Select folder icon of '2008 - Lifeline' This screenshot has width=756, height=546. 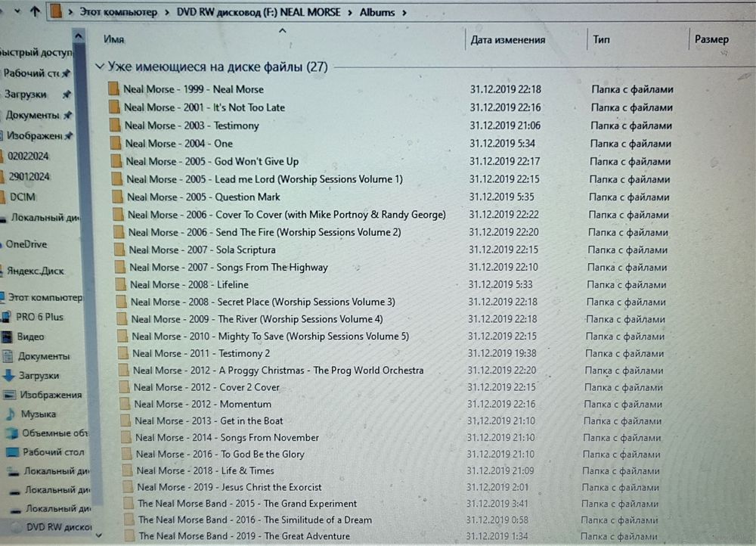click(x=120, y=284)
